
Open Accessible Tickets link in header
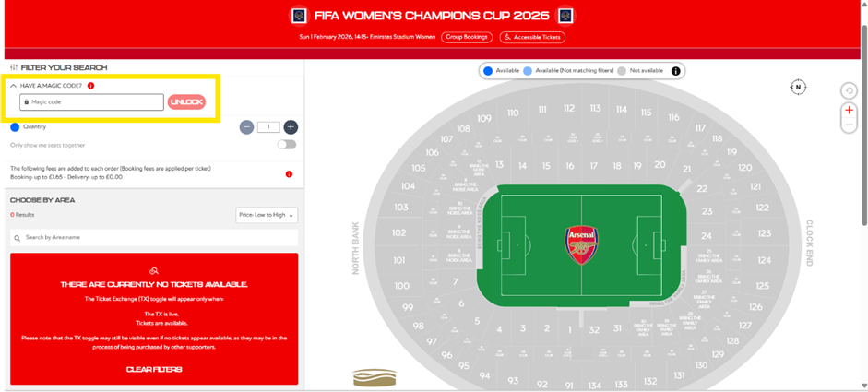pos(532,37)
